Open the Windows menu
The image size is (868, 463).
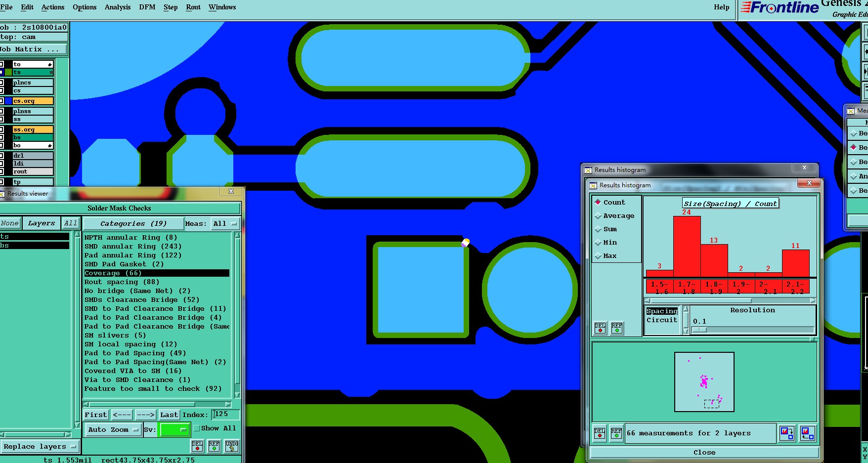click(222, 7)
